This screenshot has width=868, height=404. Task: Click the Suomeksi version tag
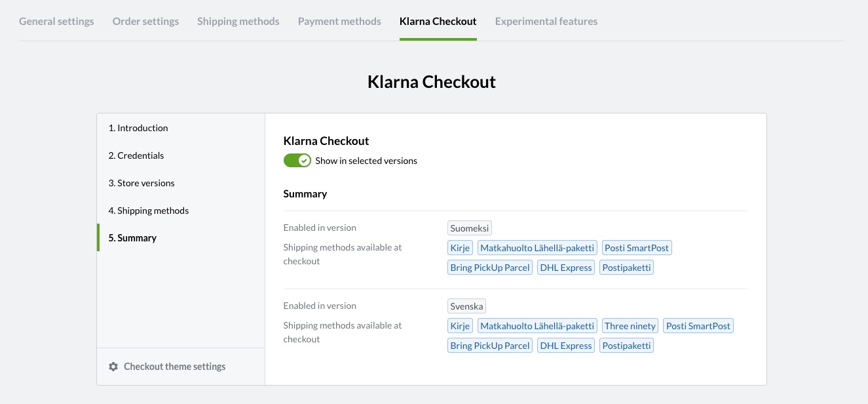[x=470, y=228]
